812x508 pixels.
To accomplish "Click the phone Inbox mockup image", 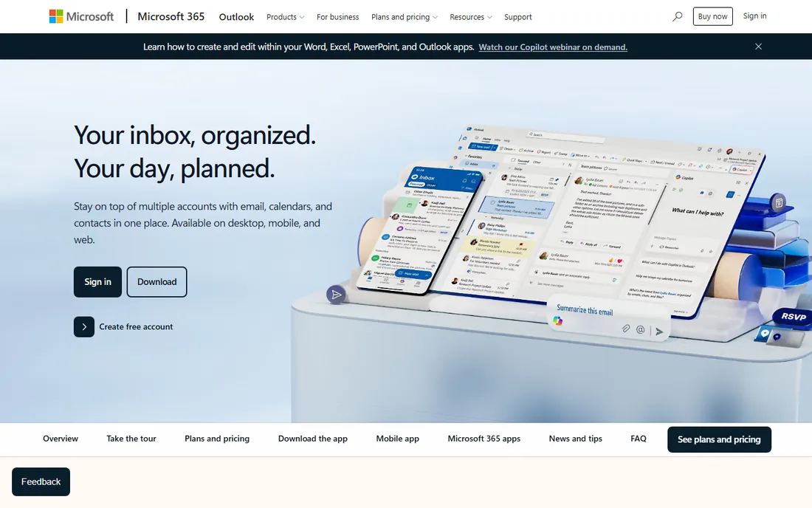I will point(419,230).
